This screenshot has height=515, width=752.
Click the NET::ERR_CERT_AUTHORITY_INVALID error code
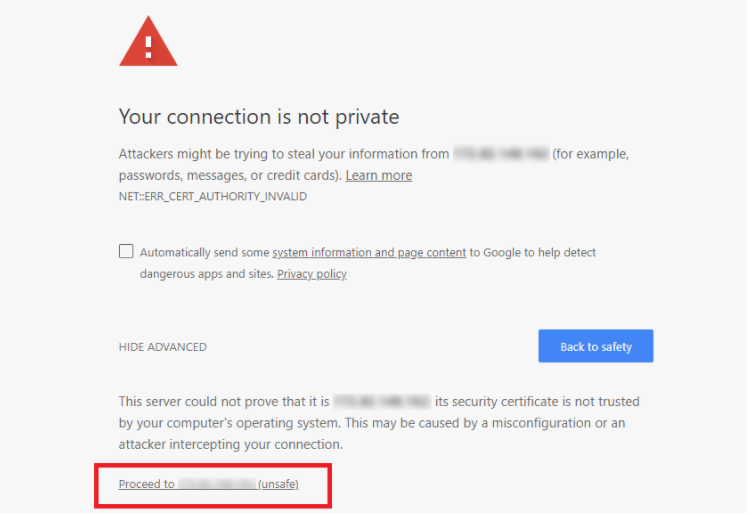tap(213, 197)
